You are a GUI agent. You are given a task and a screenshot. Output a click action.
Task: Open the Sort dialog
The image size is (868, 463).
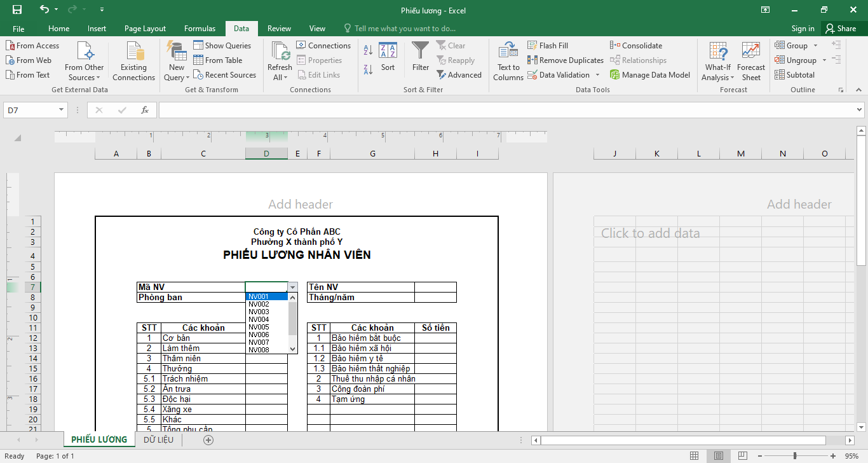(388, 57)
